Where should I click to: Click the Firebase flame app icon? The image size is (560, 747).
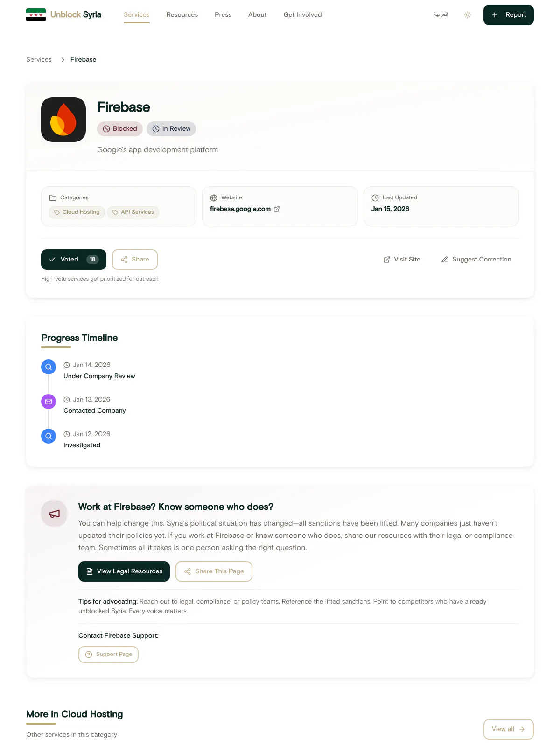pyautogui.click(x=63, y=120)
